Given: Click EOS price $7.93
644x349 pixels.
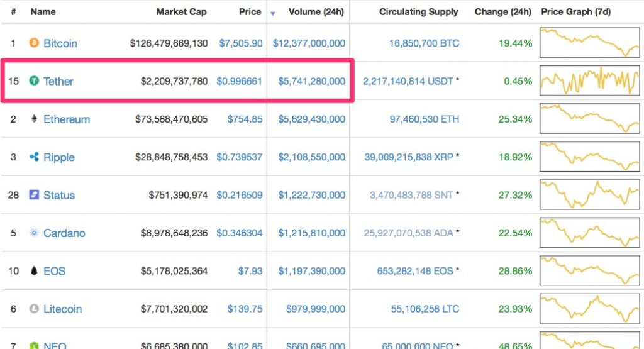Looking at the screenshot, I should click(250, 271).
